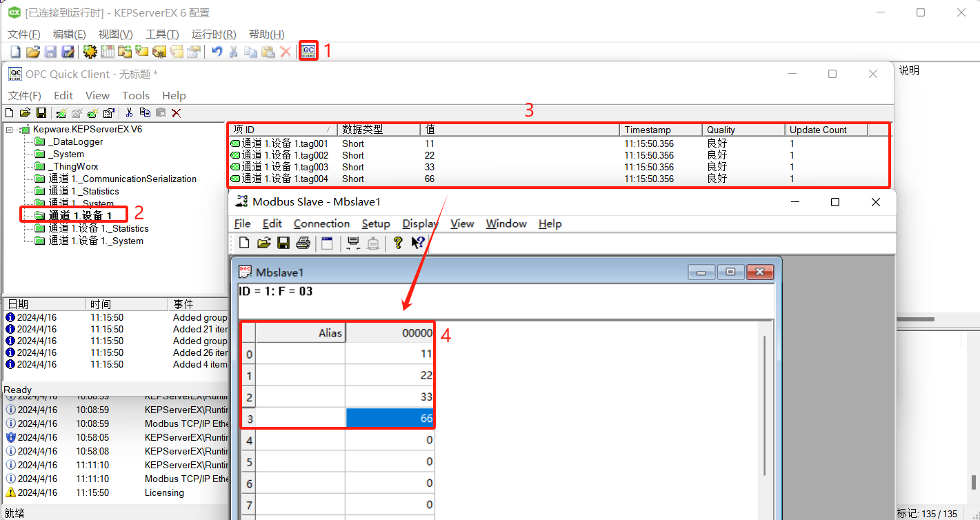Click New project icon in KEPServerEX toolbar
This screenshot has height=520, width=980.
[15, 52]
